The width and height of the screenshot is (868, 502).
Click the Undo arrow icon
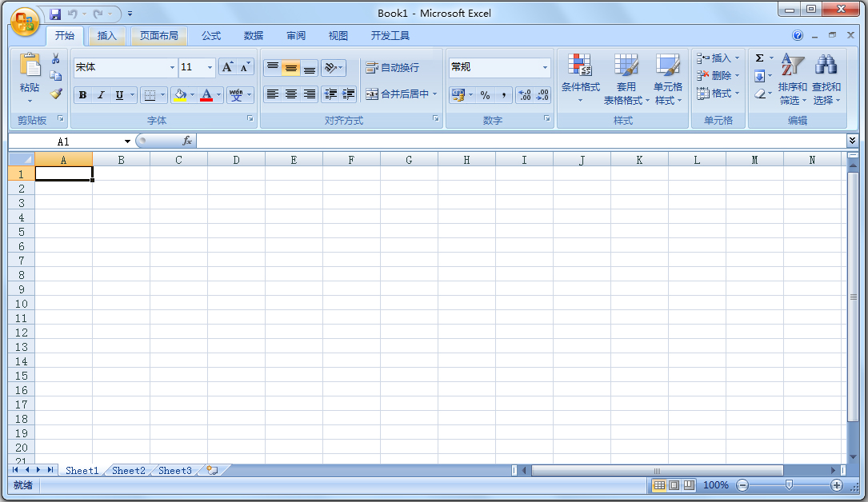click(x=73, y=14)
